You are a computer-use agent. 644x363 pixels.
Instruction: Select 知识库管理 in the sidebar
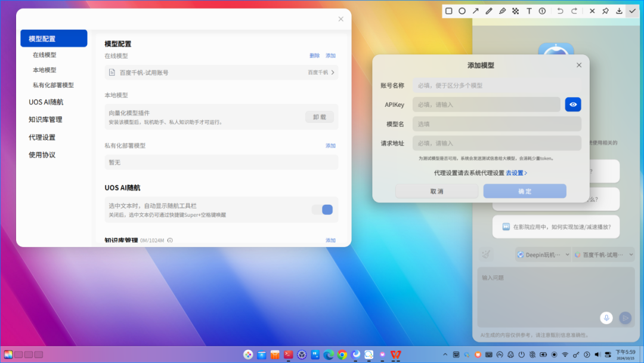click(x=45, y=119)
